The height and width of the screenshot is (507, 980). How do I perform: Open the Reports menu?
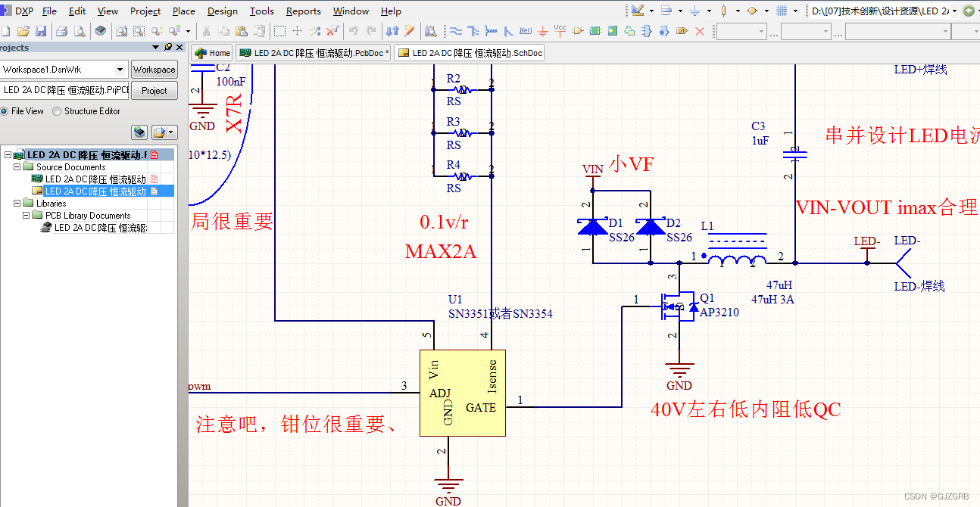click(303, 11)
